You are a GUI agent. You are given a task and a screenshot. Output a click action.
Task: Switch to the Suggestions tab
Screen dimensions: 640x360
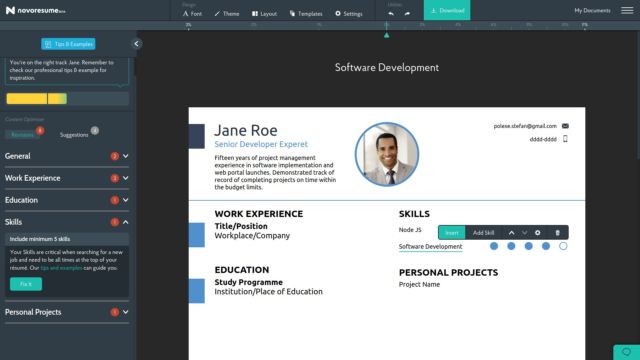click(74, 134)
